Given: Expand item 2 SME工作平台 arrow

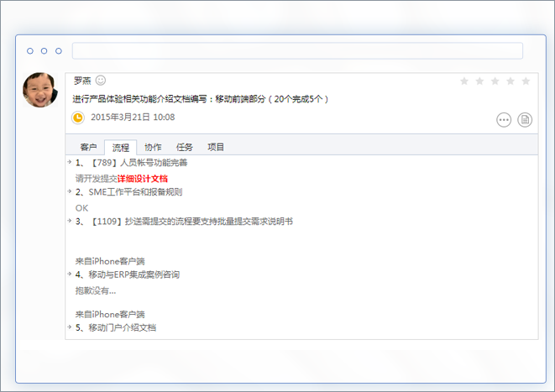Looking at the screenshot, I should [70, 191].
